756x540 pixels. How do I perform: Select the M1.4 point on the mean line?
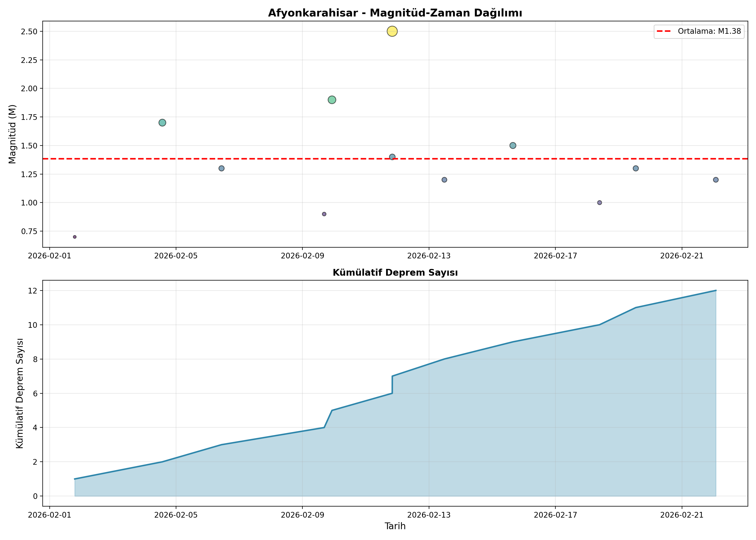pyautogui.click(x=392, y=157)
